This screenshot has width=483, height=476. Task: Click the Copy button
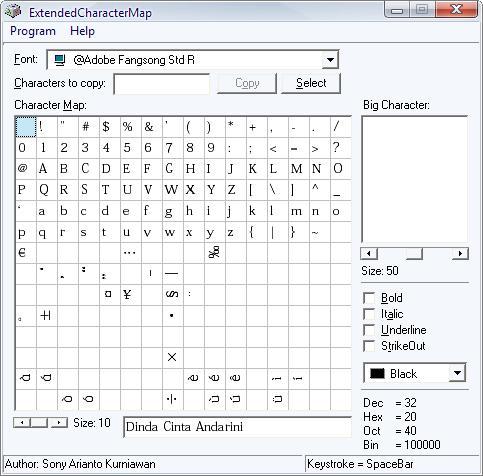[x=247, y=83]
